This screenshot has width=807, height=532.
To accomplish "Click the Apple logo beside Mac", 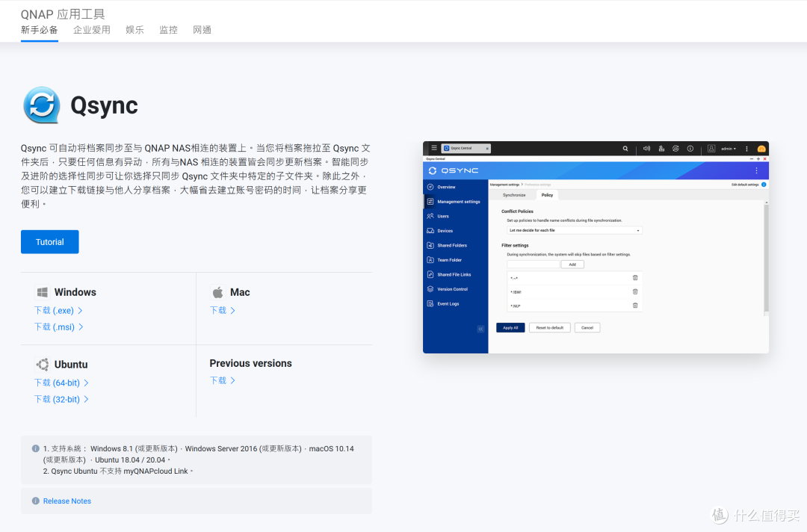I will click(217, 292).
